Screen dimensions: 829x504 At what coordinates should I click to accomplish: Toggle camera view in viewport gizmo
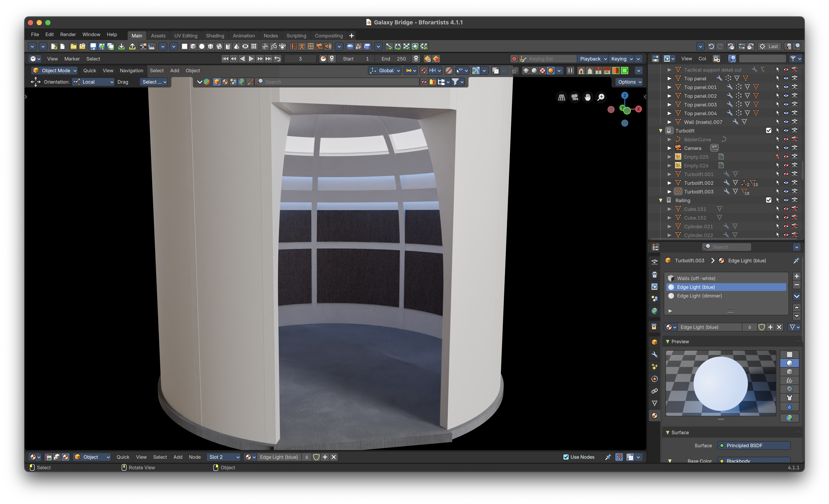pos(575,97)
